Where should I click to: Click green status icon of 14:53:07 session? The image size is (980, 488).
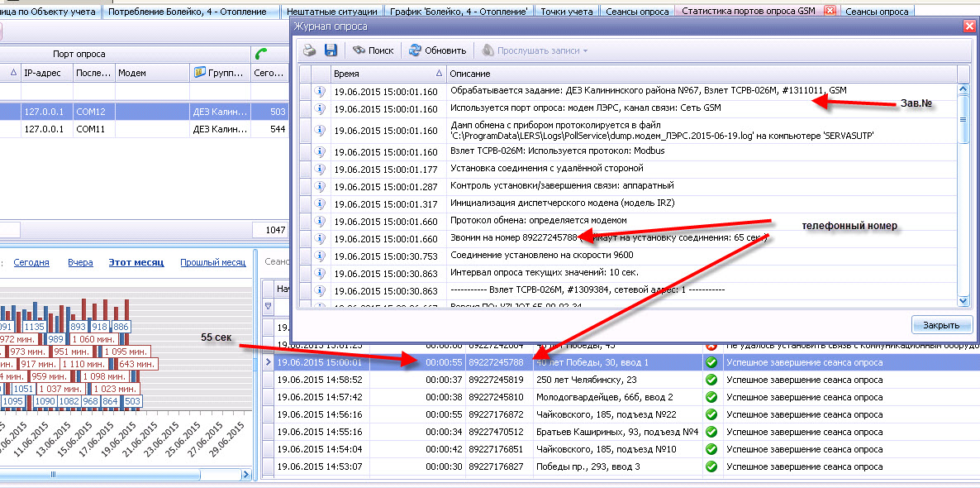click(711, 466)
